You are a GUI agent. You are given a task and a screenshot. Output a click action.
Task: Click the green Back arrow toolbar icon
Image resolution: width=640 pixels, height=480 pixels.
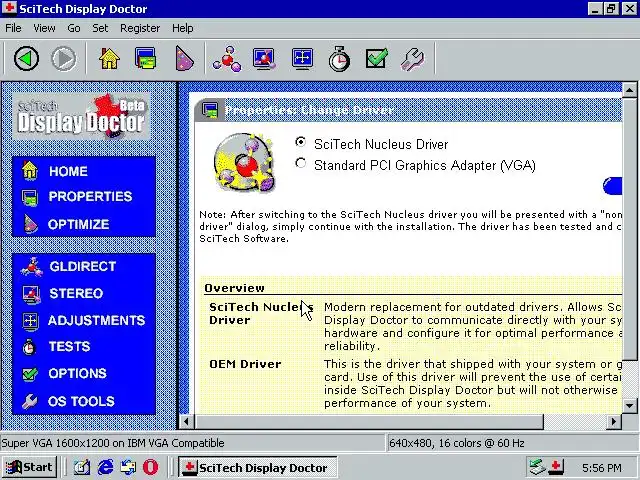pyautogui.click(x=27, y=59)
